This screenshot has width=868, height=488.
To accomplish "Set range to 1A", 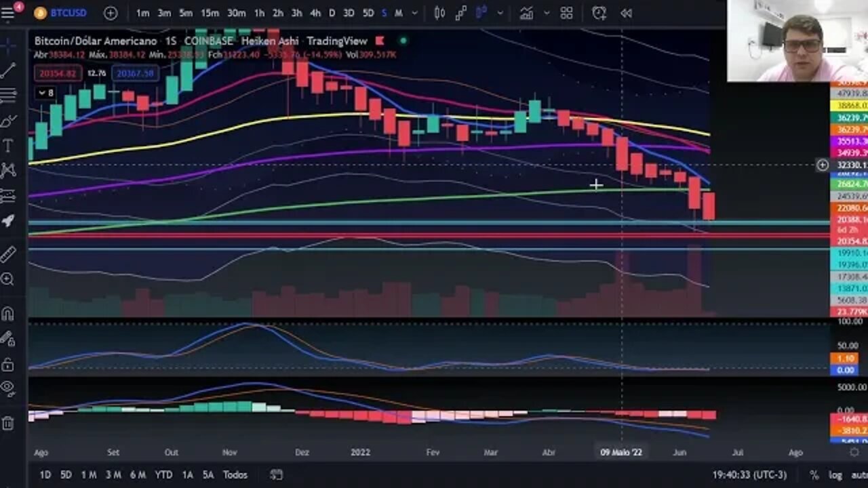I will 187,474.
